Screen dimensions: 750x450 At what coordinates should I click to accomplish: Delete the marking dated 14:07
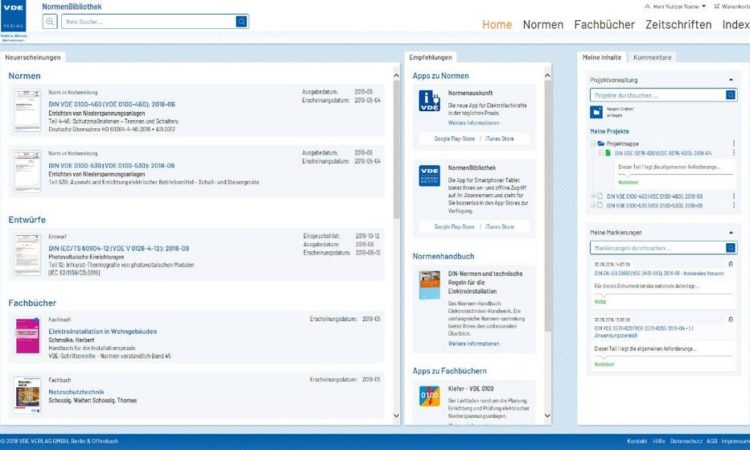coord(730,264)
